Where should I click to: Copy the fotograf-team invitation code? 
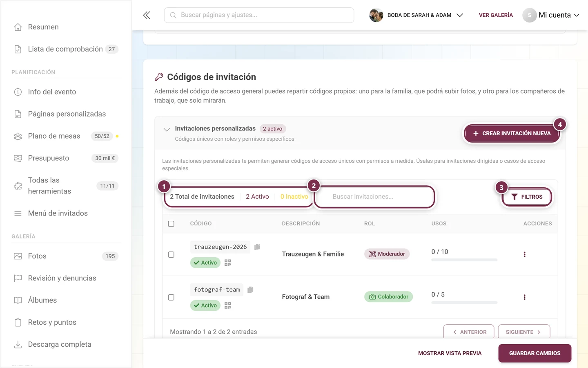pos(250,289)
